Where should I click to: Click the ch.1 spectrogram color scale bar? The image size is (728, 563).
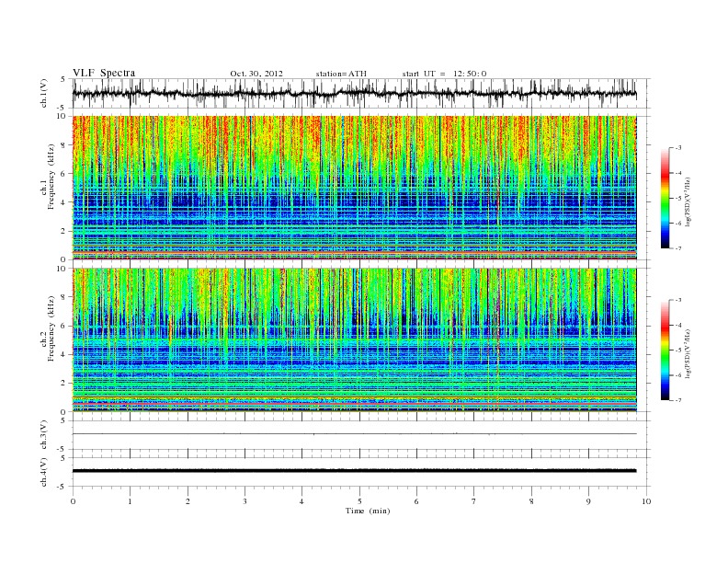point(665,199)
